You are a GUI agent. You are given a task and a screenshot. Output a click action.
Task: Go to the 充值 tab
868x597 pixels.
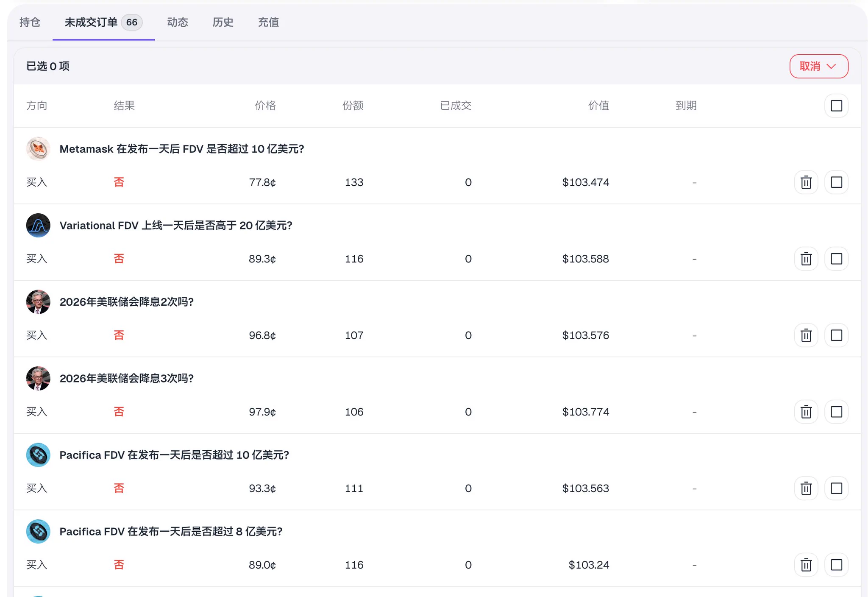pyautogui.click(x=268, y=22)
